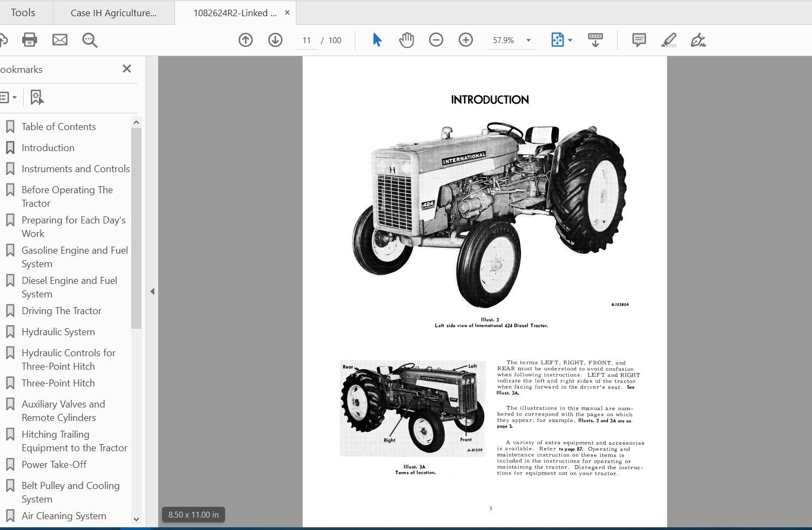Click the page number input field
Viewport: 812px width, 530px height.
coord(306,39)
